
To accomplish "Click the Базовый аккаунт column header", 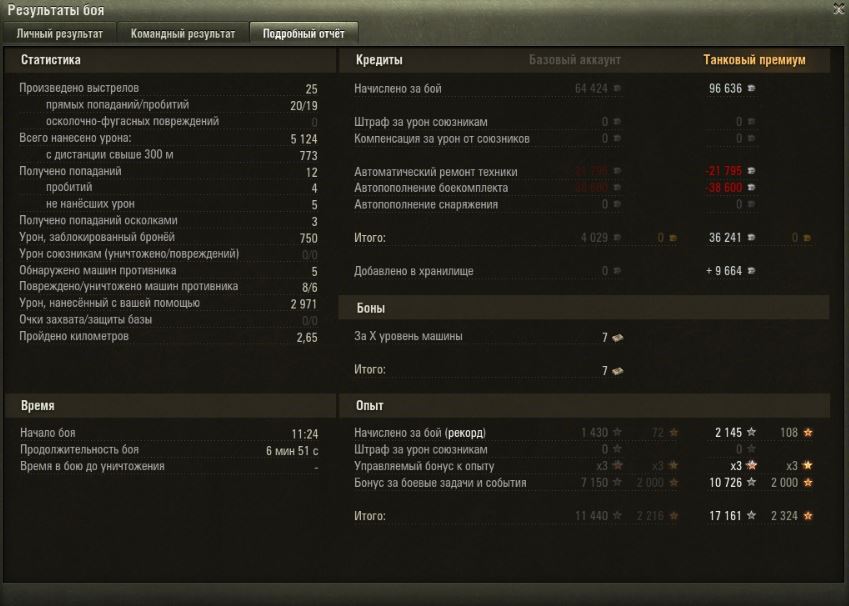I will click(x=574, y=60).
